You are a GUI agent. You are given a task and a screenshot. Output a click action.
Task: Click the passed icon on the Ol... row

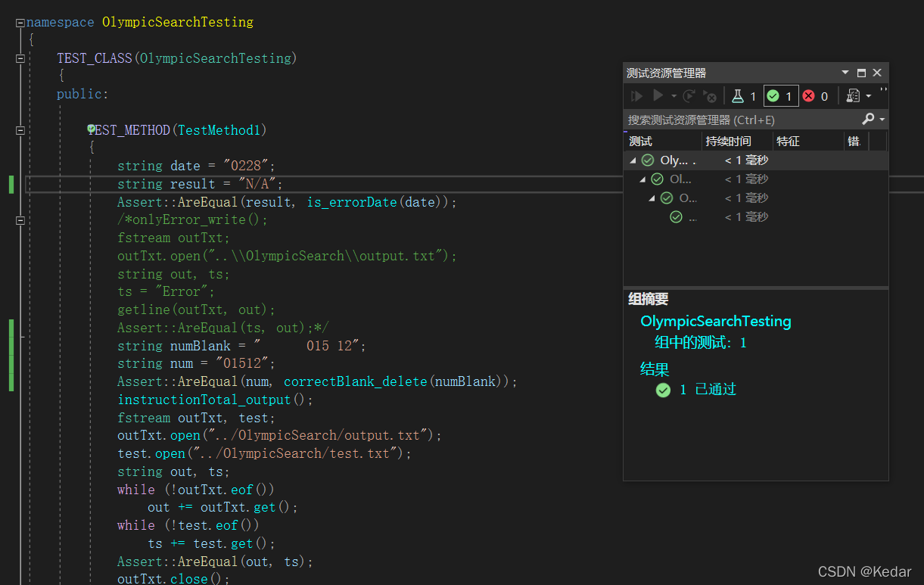click(657, 179)
